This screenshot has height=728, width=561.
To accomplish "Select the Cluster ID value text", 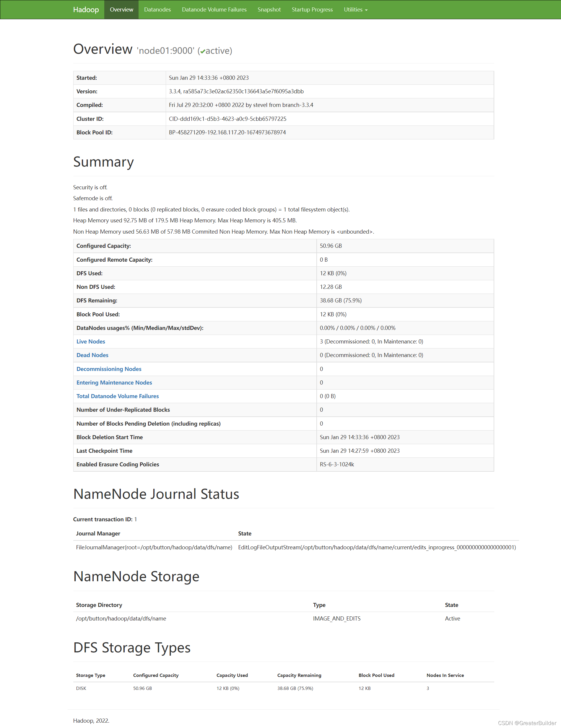I will (227, 119).
